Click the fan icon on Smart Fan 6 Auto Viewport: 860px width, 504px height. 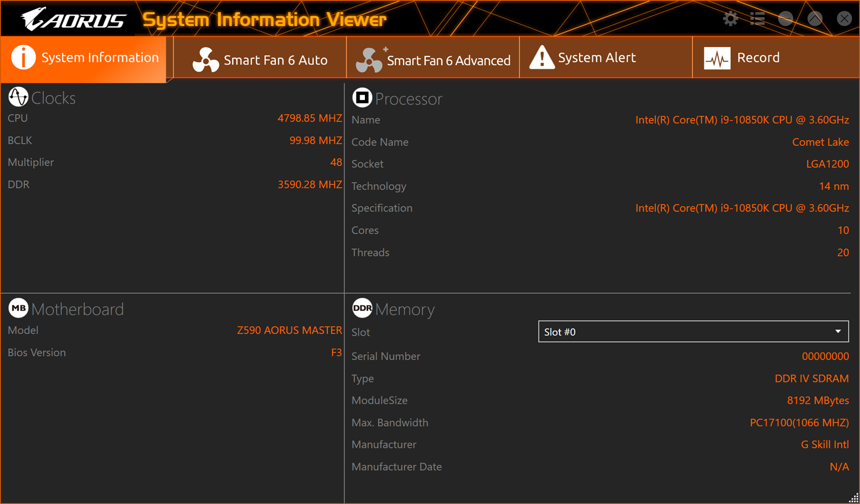tap(205, 60)
